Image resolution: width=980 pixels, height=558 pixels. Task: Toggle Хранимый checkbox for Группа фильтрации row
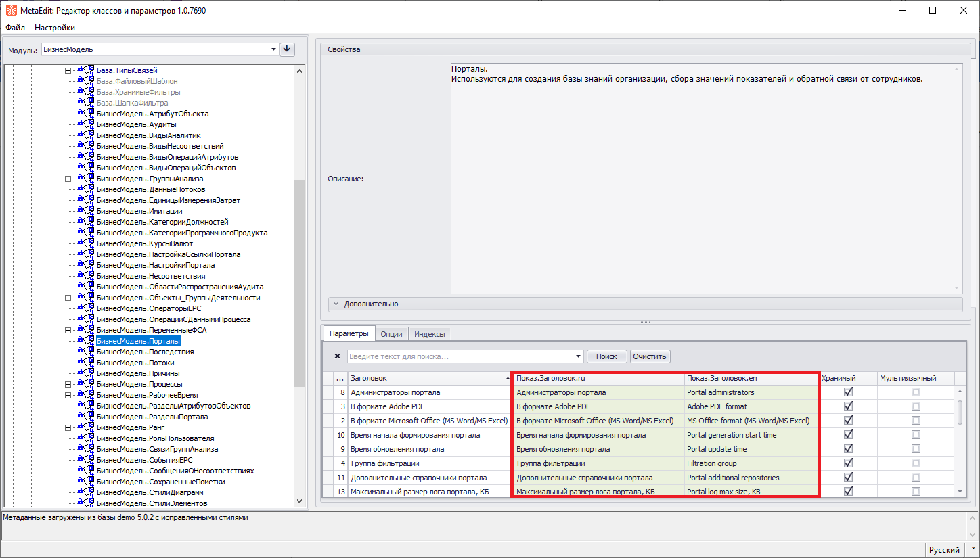(x=848, y=463)
